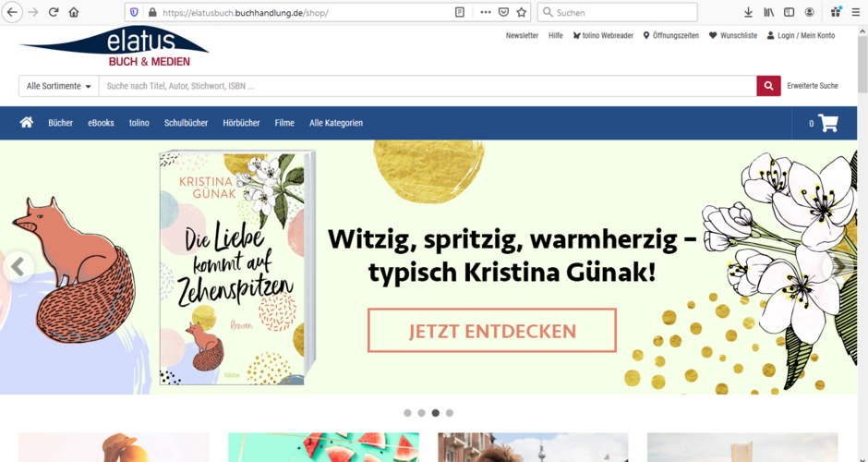
Task: Open the Wunschliste link
Action: (733, 35)
